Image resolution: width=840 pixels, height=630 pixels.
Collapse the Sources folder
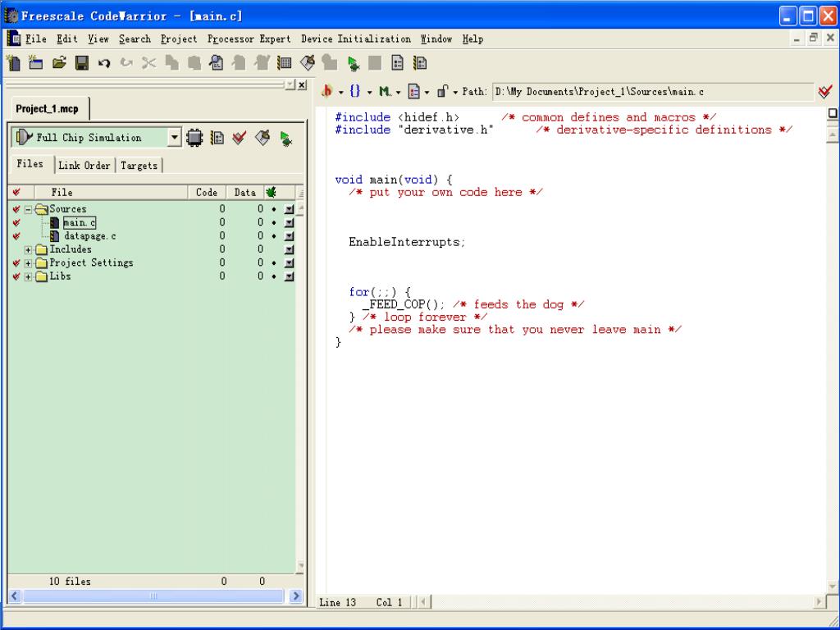click(29, 209)
